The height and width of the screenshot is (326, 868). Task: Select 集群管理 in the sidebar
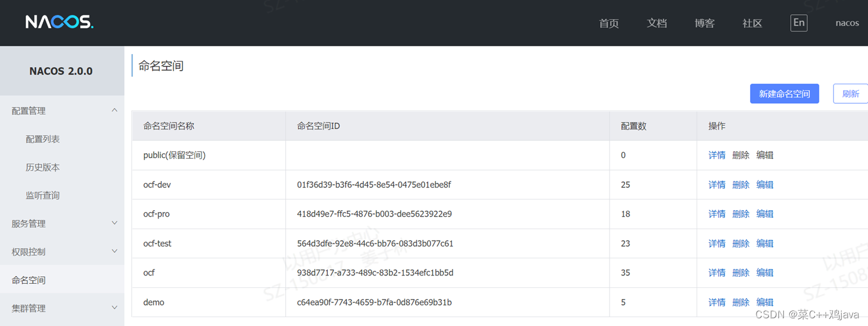pos(28,308)
